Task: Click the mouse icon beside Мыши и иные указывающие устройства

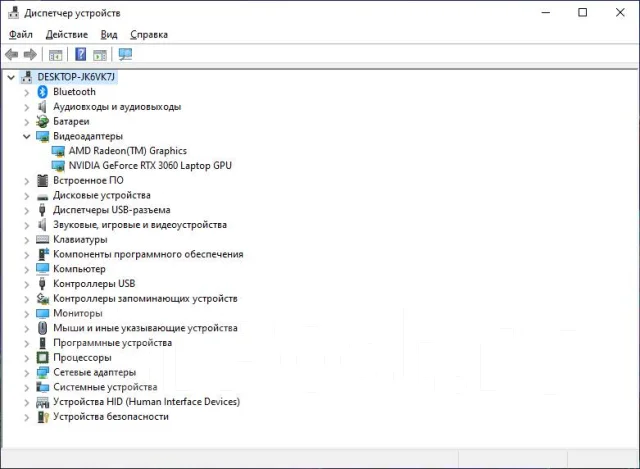Action: pos(42,328)
